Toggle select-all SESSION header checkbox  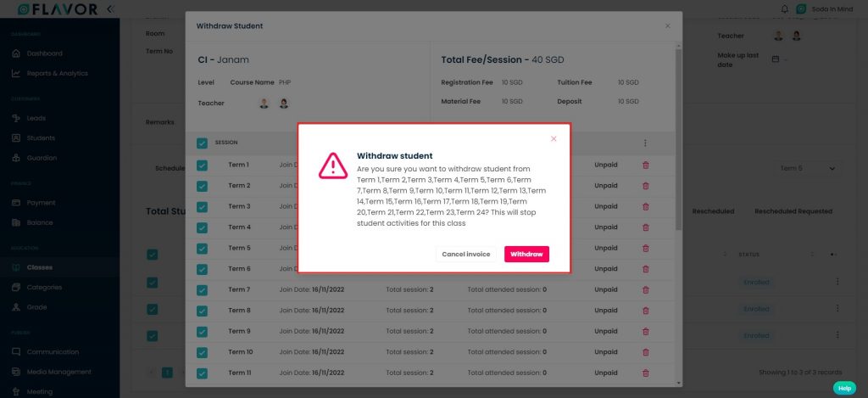[202, 143]
